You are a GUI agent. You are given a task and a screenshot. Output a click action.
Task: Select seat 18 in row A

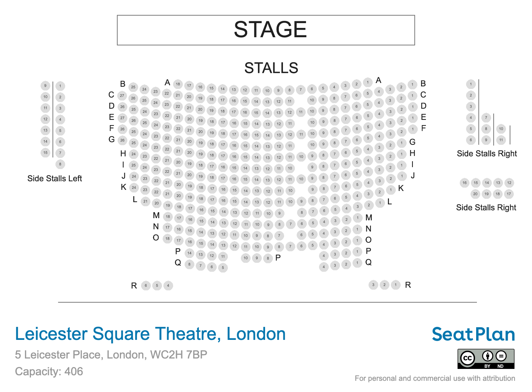[178, 84]
